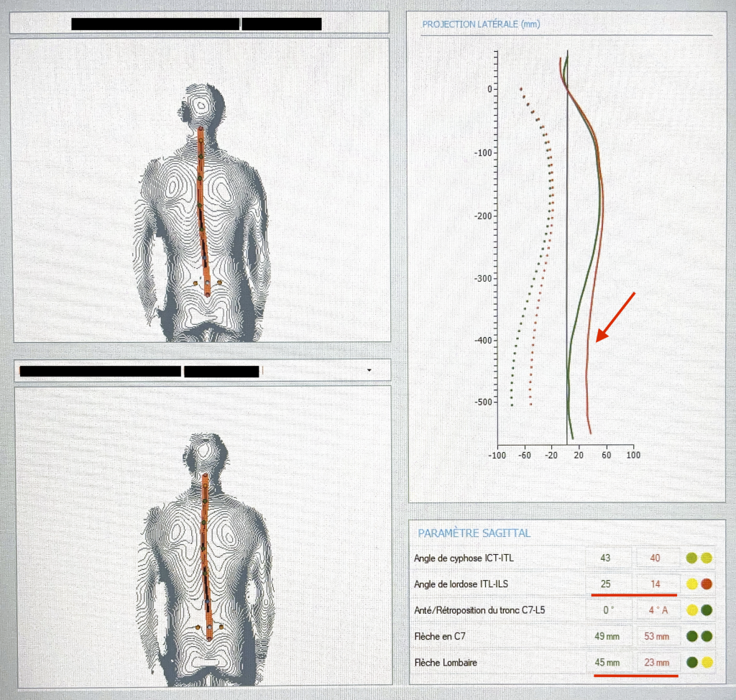Screen dimensions: 736x700
Task: Click rightmost green dot in Flèche en C7 row
Action: (x=707, y=637)
